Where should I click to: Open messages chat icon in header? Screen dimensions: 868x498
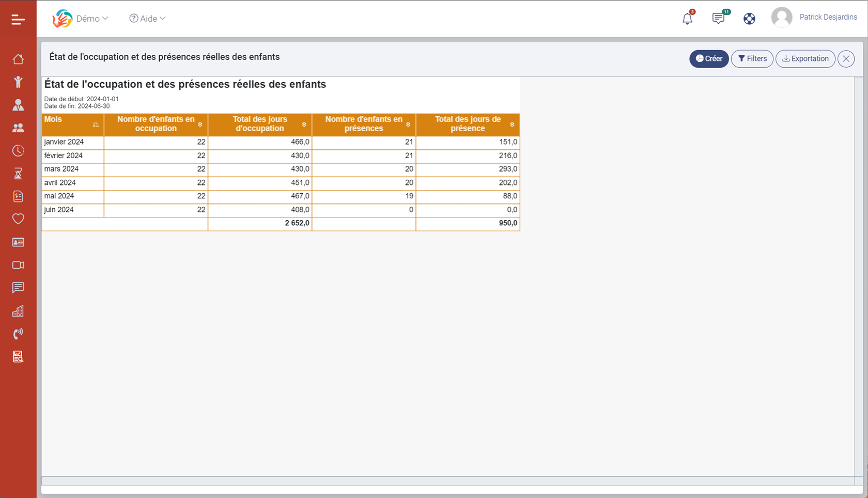point(718,19)
